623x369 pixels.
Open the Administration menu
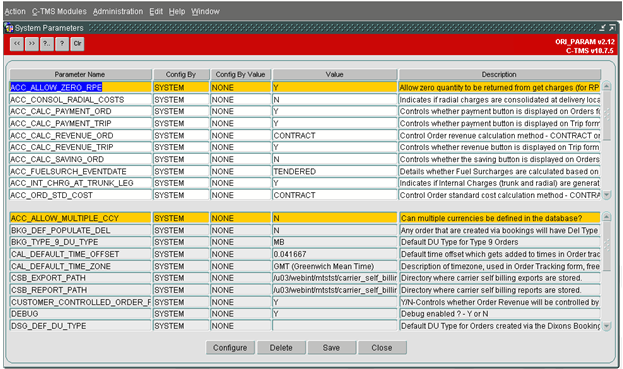tap(118, 12)
